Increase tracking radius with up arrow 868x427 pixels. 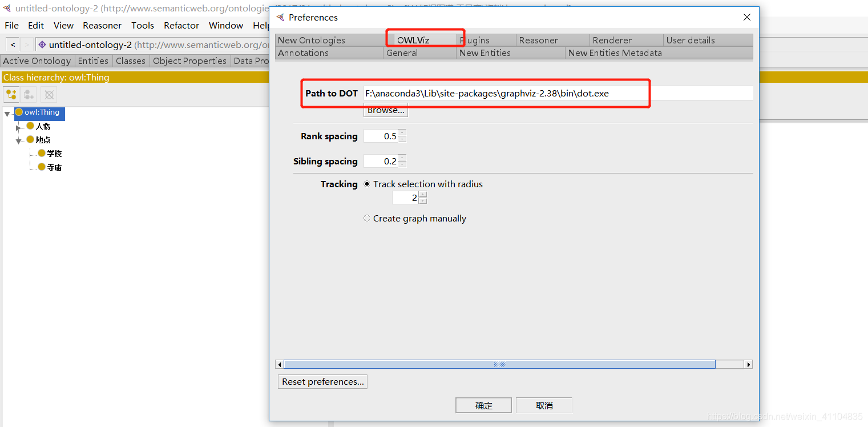coord(423,194)
